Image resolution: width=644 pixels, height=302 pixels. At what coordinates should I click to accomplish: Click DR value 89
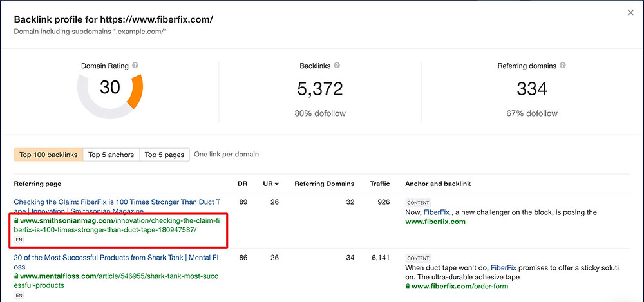point(243,202)
